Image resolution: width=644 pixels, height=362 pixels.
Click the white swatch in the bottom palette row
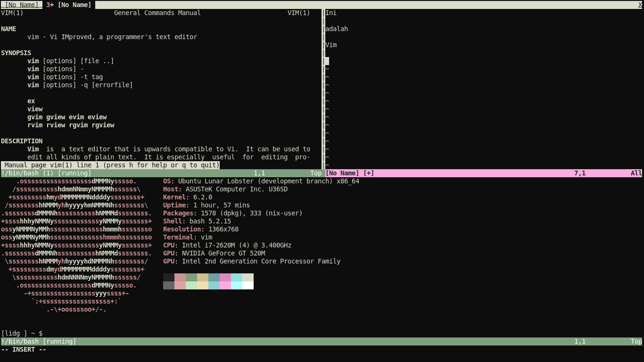(248, 285)
